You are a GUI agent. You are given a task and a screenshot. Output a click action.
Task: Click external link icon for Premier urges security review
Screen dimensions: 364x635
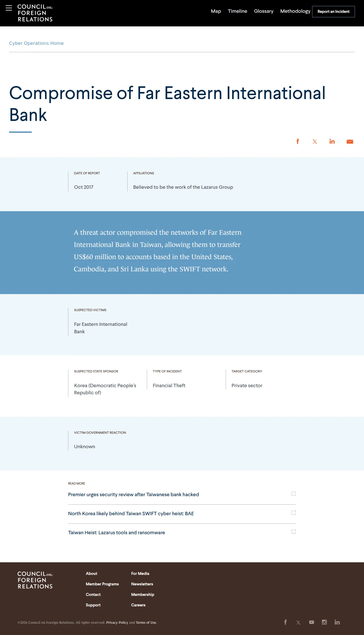(294, 494)
